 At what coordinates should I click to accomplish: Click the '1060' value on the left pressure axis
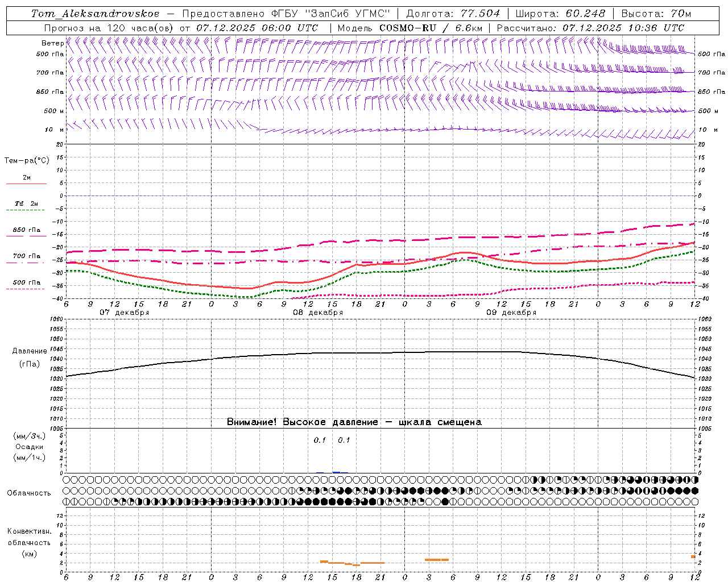(x=56, y=319)
